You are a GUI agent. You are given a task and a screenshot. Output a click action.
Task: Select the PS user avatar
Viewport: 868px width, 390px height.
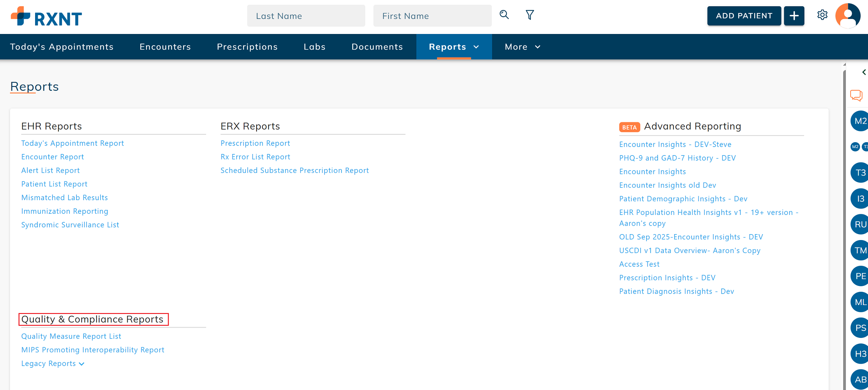(860, 328)
